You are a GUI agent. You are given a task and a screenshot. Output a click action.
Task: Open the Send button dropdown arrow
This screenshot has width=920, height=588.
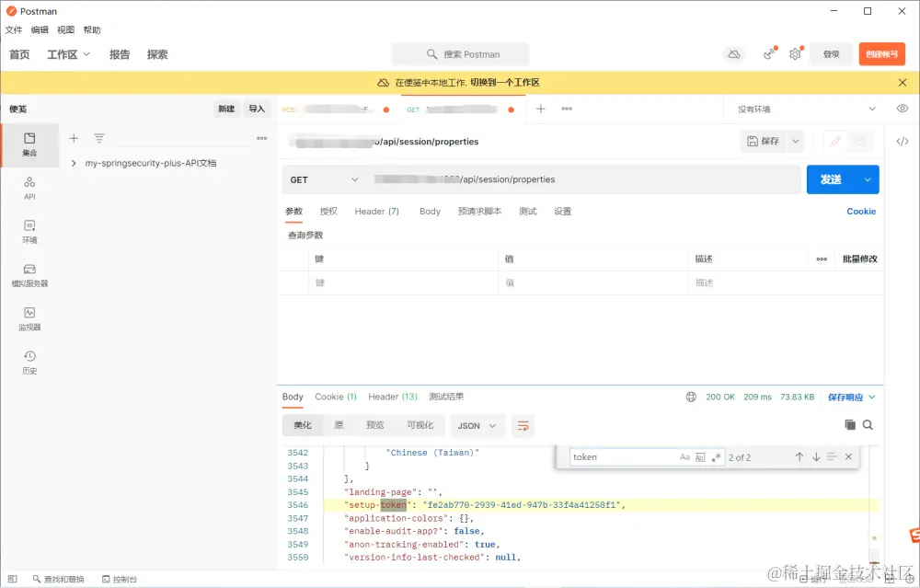click(x=868, y=179)
